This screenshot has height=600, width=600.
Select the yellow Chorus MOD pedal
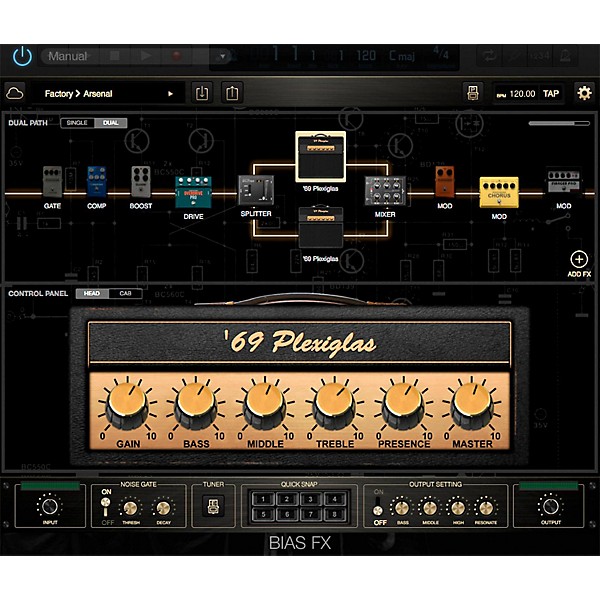(x=498, y=191)
